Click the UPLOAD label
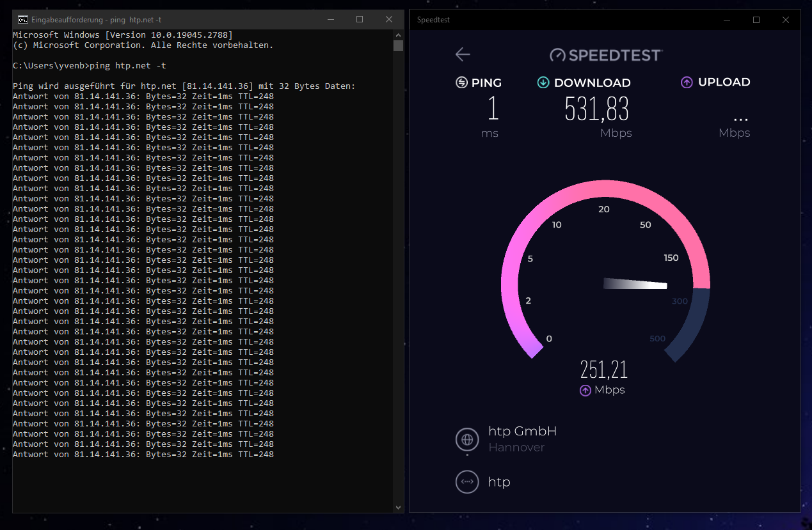This screenshot has width=812, height=530. (724, 82)
